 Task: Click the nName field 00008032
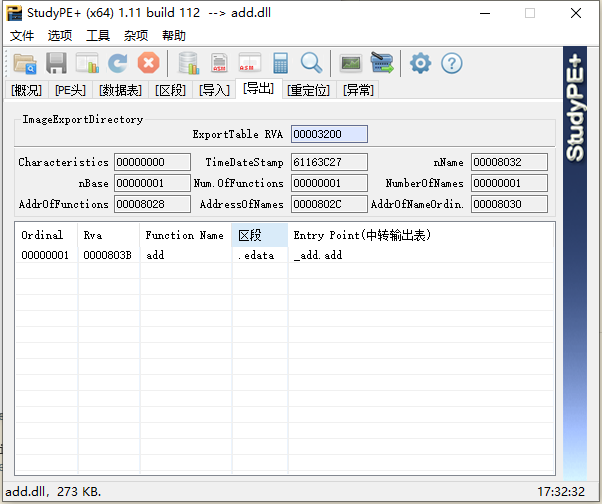(x=509, y=162)
